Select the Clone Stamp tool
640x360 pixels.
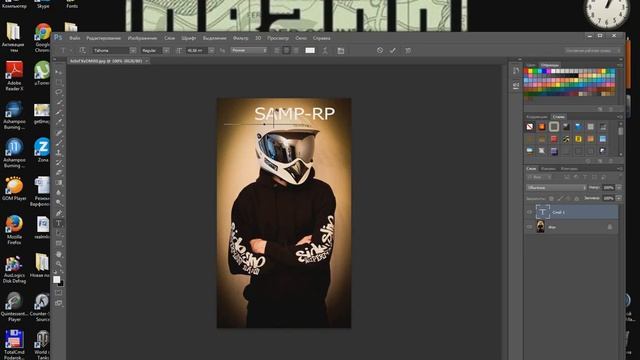(x=59, y=153)
